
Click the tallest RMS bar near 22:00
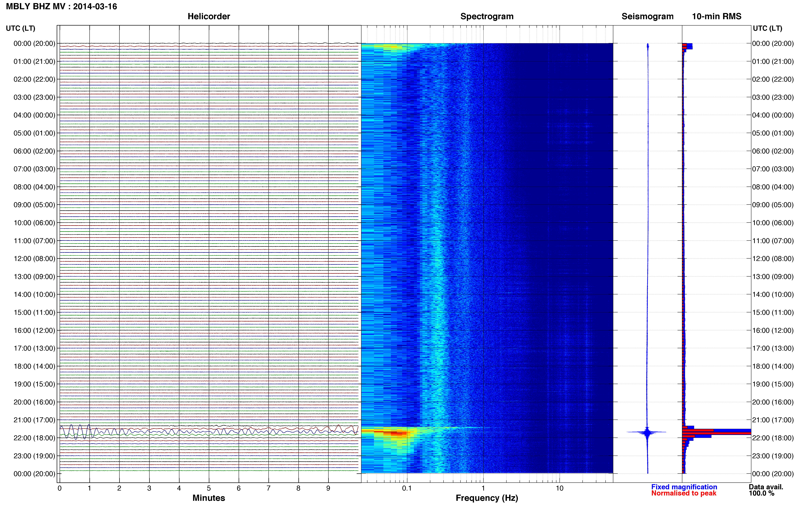click(x=716, y=433)
